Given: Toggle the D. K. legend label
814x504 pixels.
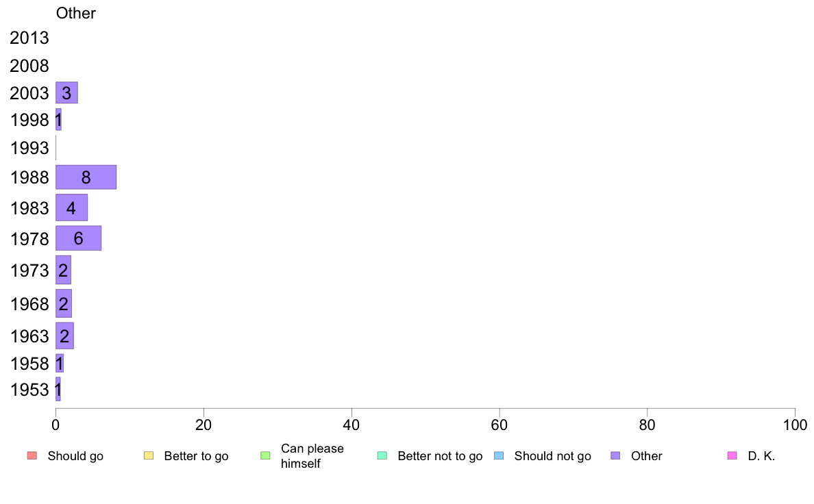Looking at the screenshot, I should pos(761,456).
